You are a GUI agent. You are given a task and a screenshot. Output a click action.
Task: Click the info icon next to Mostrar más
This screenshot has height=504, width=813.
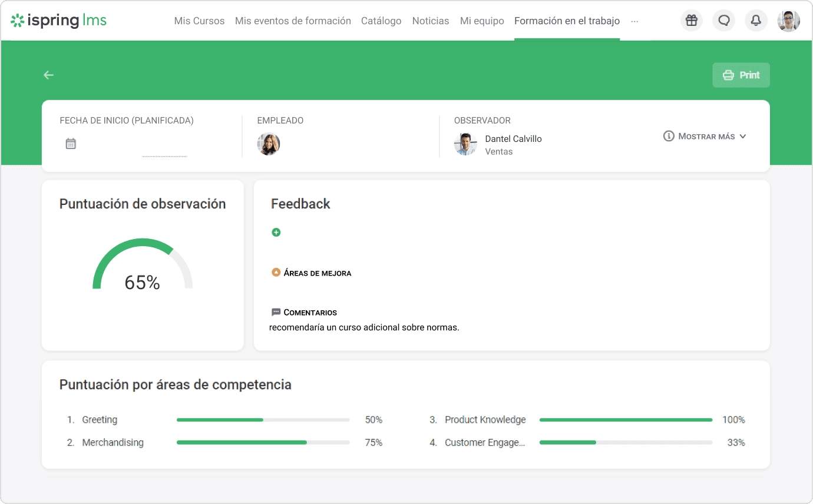pos(669,135)
